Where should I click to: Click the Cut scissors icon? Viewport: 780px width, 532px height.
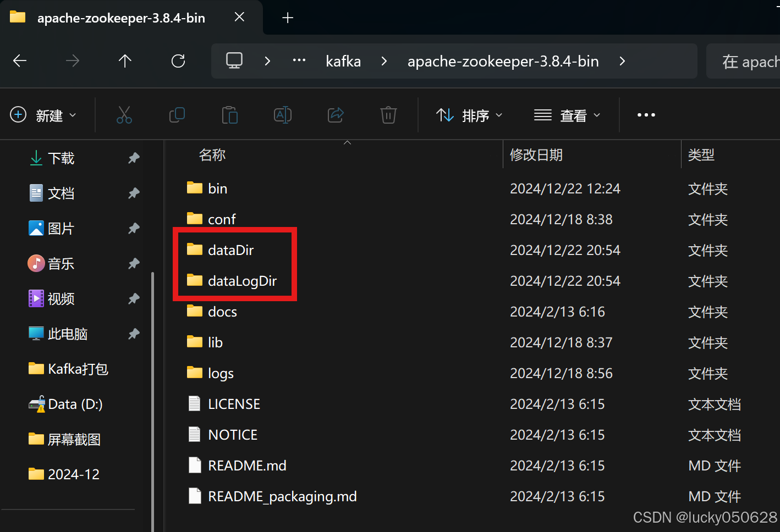124,115
